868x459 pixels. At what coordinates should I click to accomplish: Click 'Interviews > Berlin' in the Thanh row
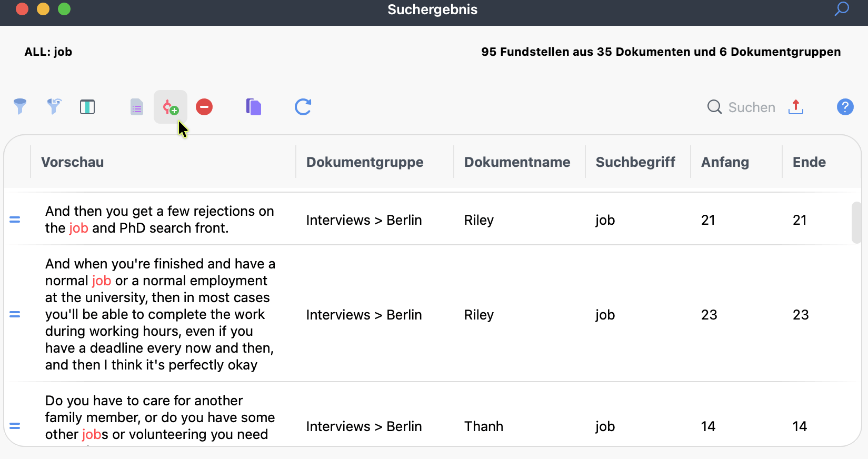tap(364, 426)
